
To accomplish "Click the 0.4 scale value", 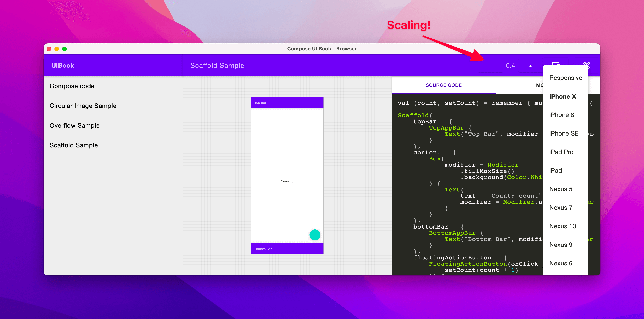I will click(x=510, y=66).
